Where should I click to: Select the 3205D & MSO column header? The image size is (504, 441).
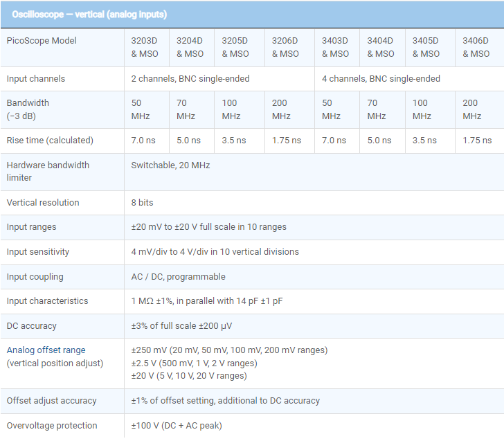click(235, 47)
